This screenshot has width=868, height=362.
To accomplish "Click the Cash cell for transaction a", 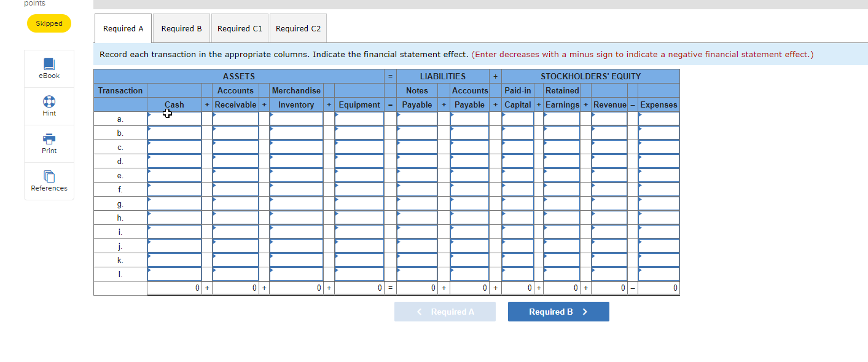I will 174,118.
